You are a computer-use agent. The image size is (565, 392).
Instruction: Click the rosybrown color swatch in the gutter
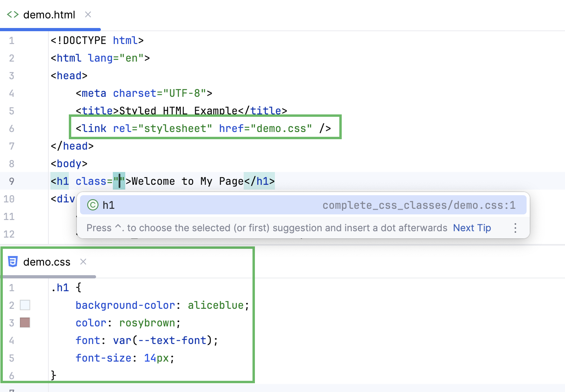[25, 322]
